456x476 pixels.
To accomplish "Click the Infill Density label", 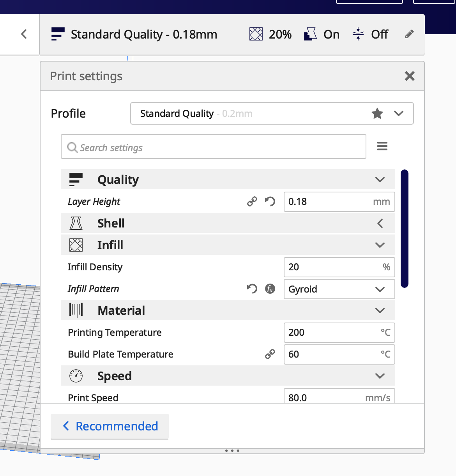I will coord(95,267).
